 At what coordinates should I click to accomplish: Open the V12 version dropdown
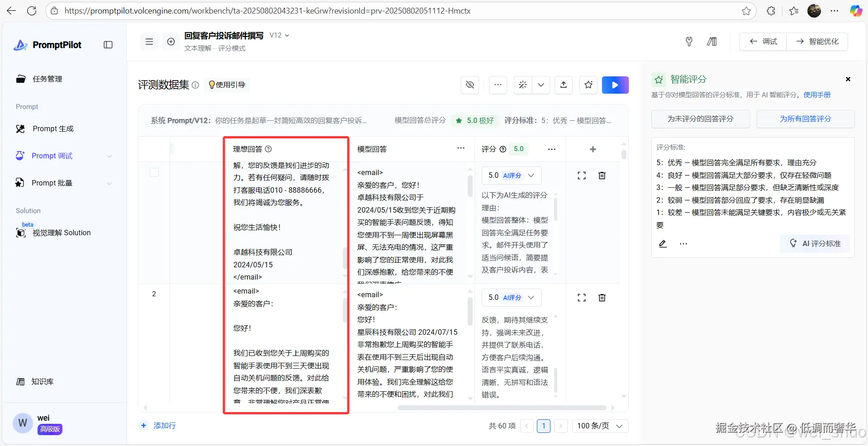click(279, 35)
